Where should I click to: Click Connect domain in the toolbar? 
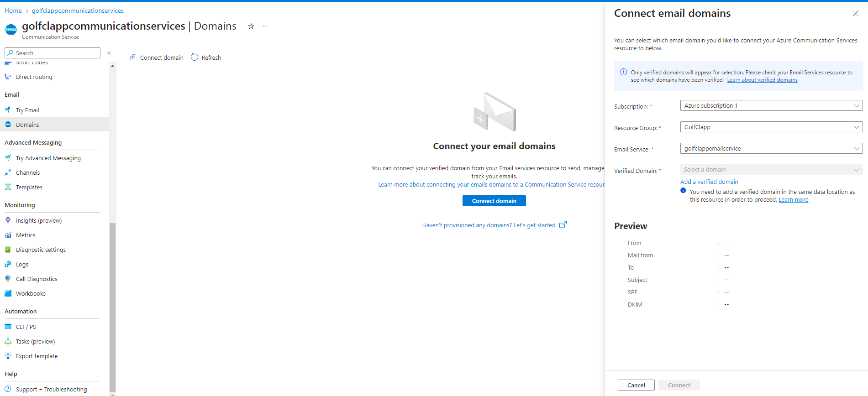pyautogui.click(x=157, y=57)
